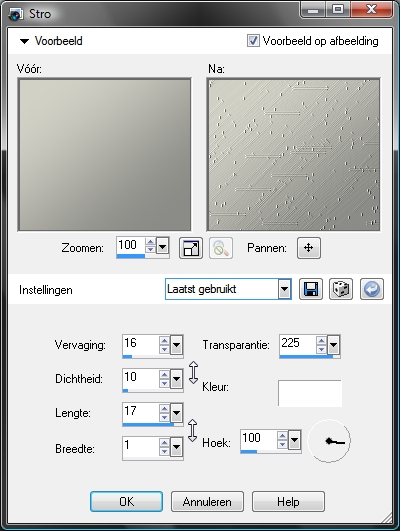Collapse the Voorbeeld preview section
The image size is (400, 531).
click(24, 41)
